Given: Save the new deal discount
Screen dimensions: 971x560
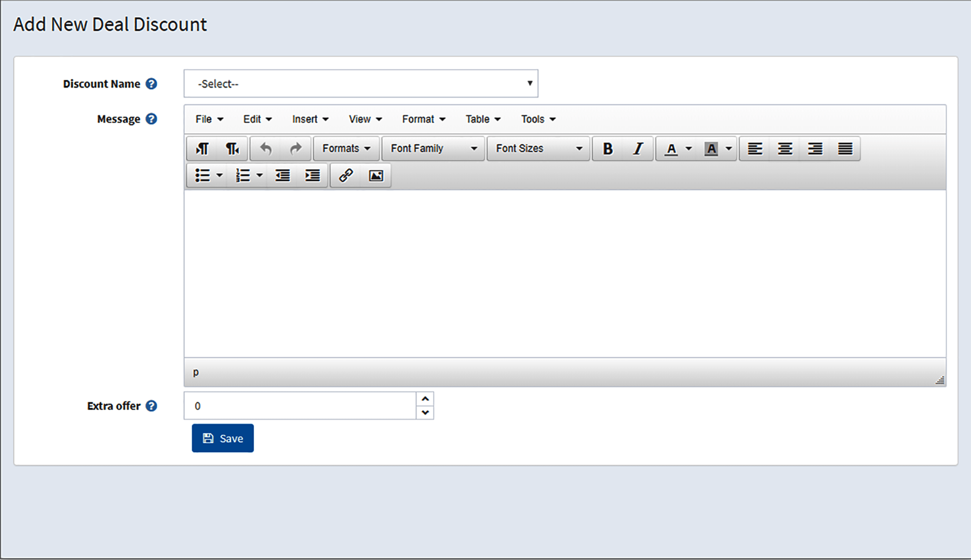Looking at the screenshot, I should pos(223,438).
